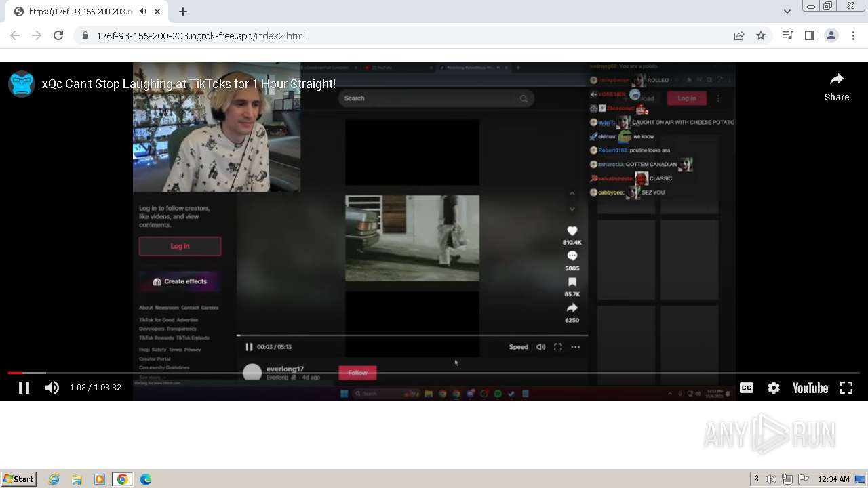This screenshot has width=868, height=488.
Task: Open the xQc video title link
Action: (x=189, y=84)
